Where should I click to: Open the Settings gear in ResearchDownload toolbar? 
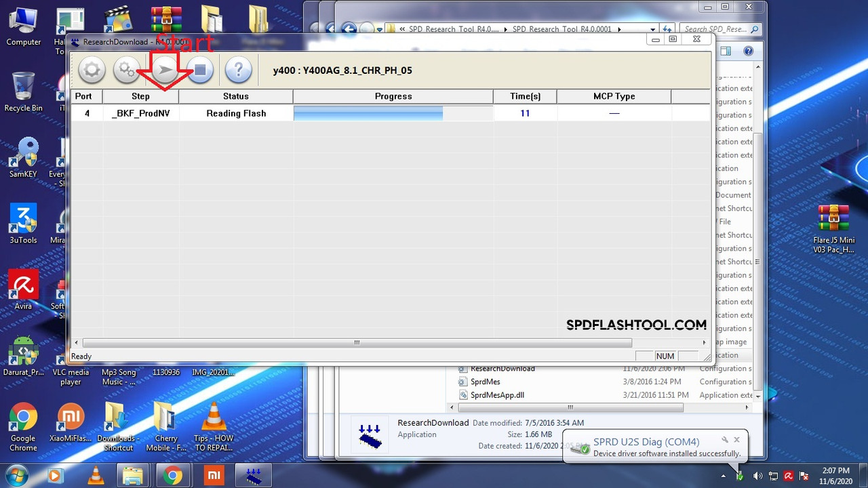[92, 70]
